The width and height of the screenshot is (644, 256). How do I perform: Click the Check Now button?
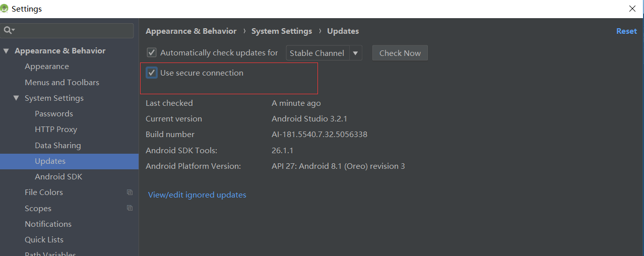pyautogui.click(x=400, y=53)
